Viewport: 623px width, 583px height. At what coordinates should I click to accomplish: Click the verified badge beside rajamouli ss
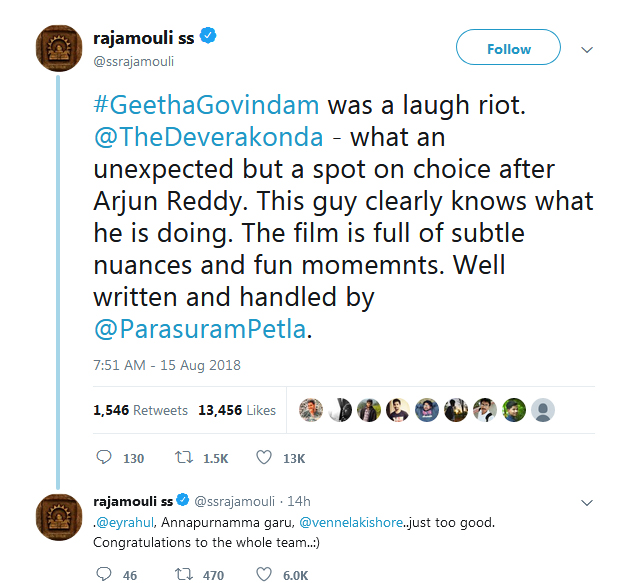210,37
